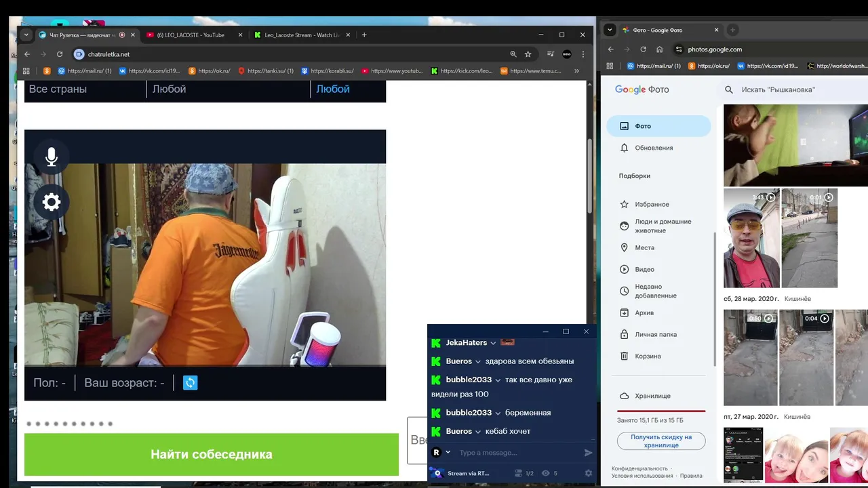868x488 pixels.
Task: Click the blue refresh icon beside age
Action: click(x=191, y=383)
